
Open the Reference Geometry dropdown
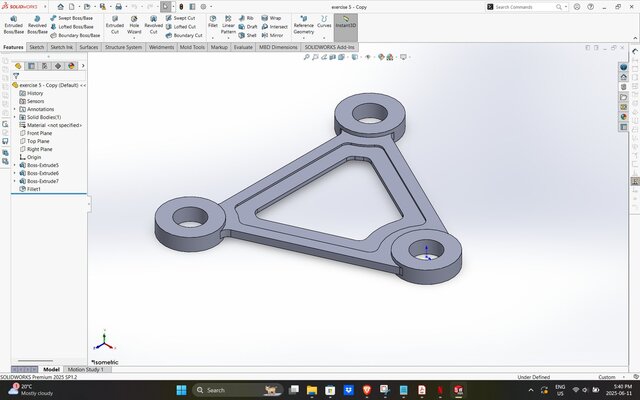tap(303, 25)
